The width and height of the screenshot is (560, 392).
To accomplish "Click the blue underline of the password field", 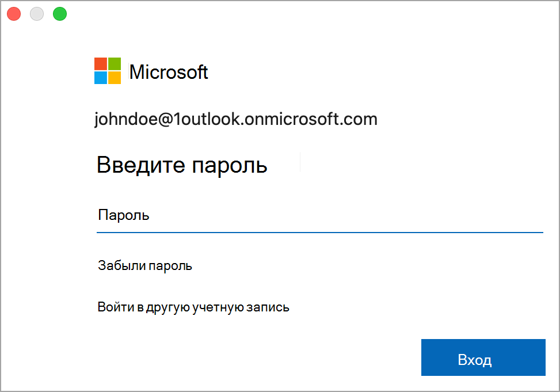I will tap(319, 233).
